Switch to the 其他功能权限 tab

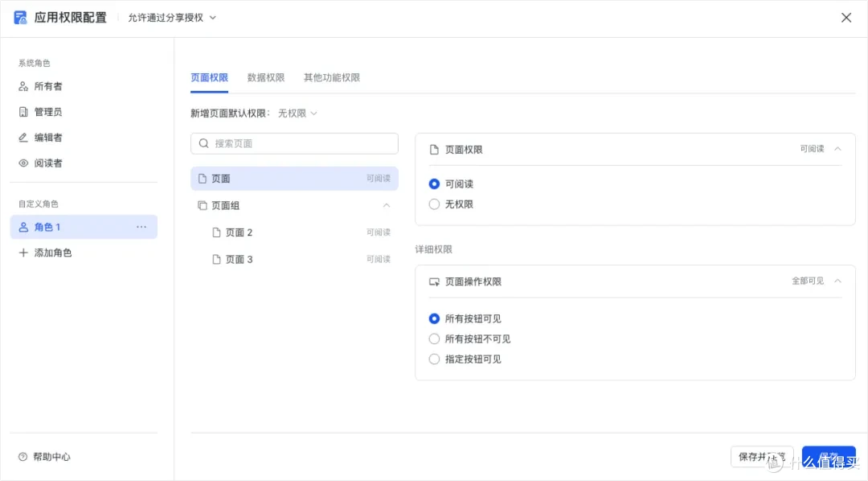tap(332, 77)
